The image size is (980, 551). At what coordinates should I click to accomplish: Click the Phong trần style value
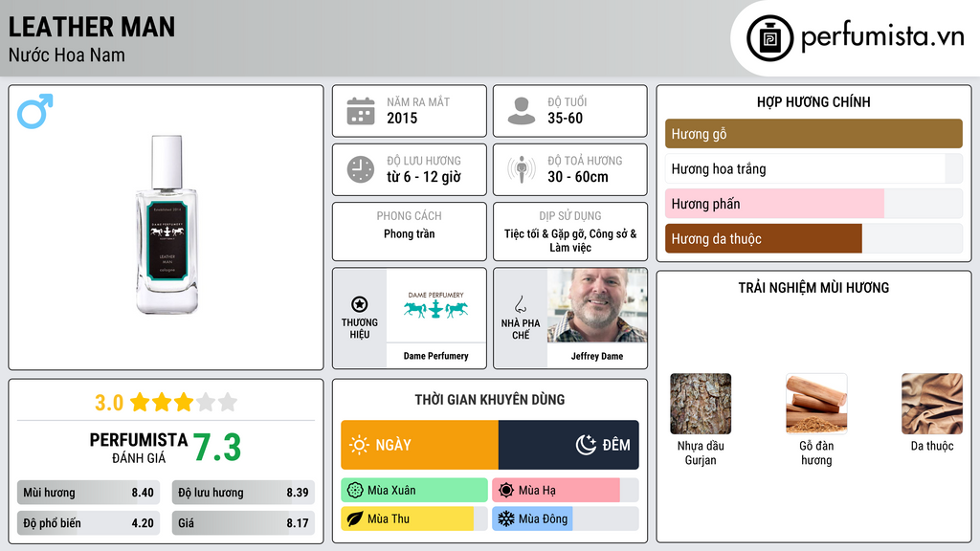point(410,233)
